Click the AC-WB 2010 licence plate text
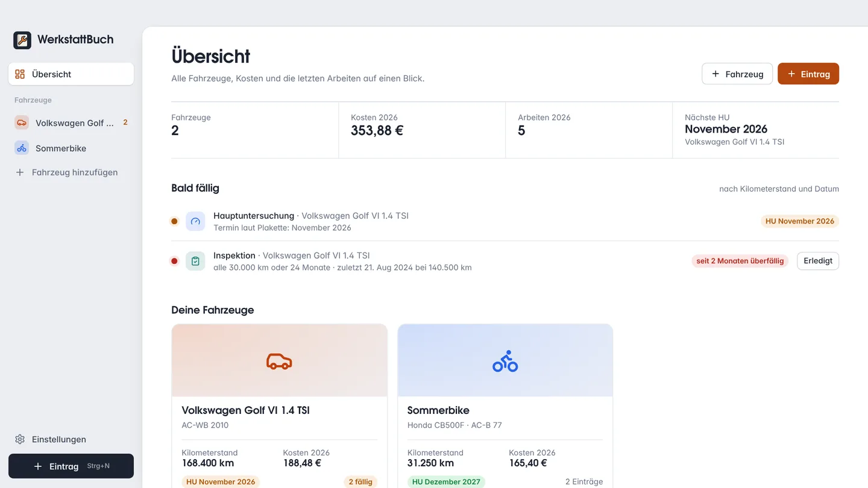The height and width of the screenshot is (488, 868). 205,425
